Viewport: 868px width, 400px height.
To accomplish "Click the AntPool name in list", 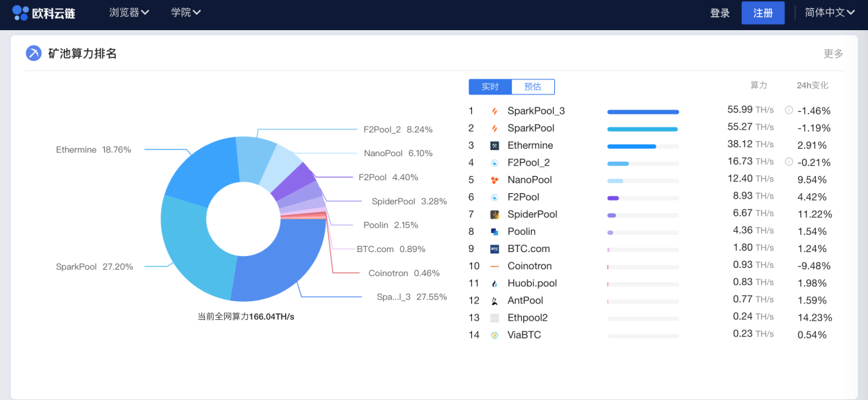I will click(x=525, y=301).
